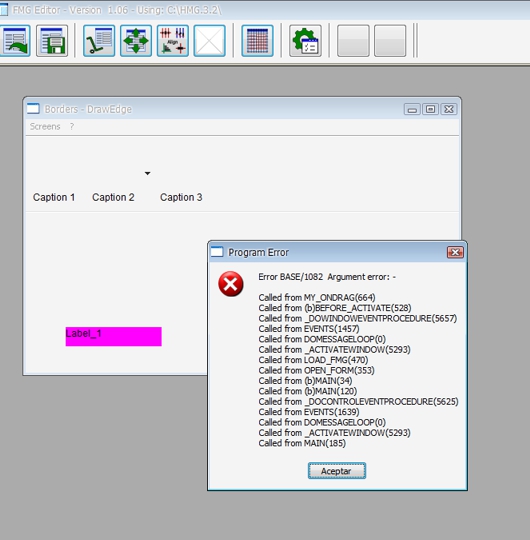The height and width of the screenshot is (540, 530).
Task: Click the first blank toolbar button
Action: 353,41
